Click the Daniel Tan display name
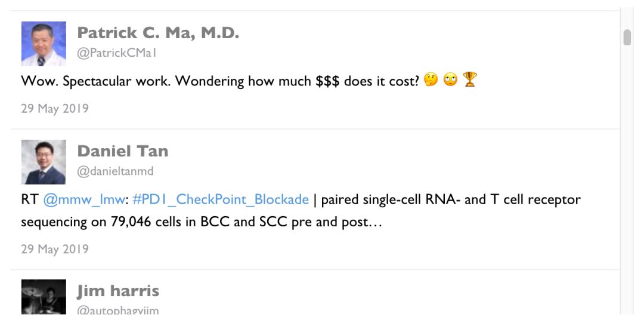 pyautogui.click(x=122, y=151)
